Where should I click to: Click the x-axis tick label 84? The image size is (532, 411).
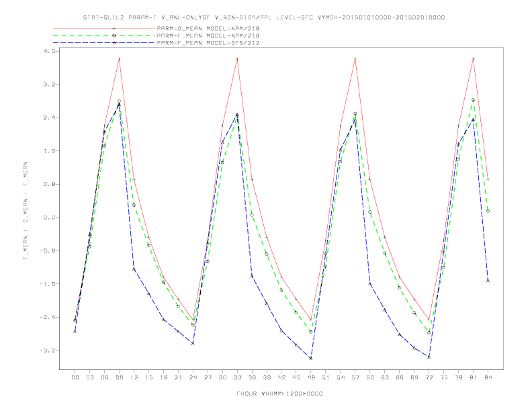click(x=488, y=377)
